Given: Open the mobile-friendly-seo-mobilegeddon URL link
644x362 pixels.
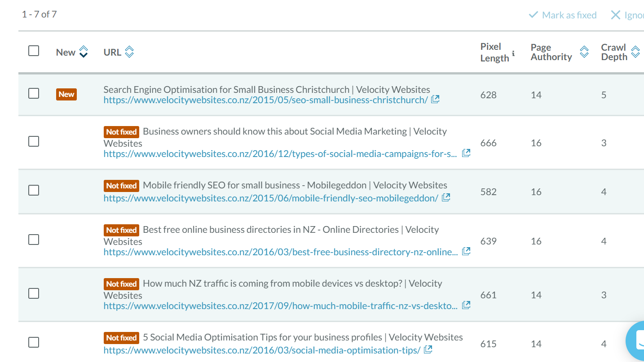Looking at the screenshot, I should [x=271, y=198].
